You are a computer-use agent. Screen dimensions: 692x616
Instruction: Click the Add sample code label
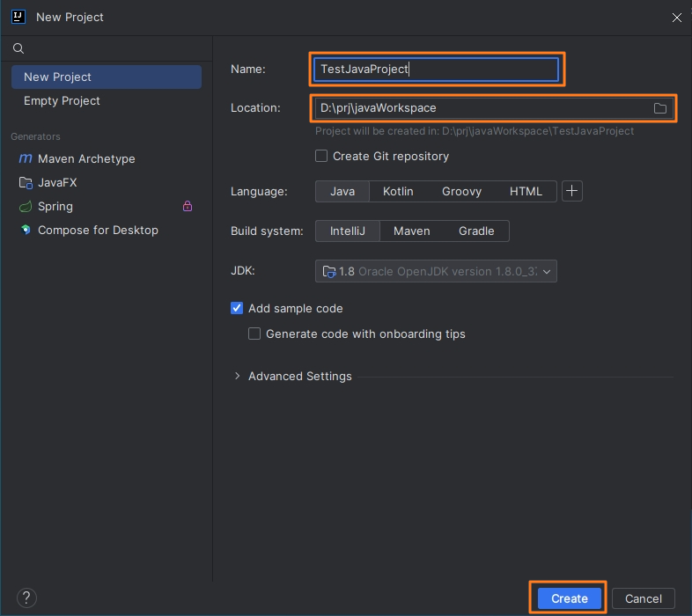[295, 309]
